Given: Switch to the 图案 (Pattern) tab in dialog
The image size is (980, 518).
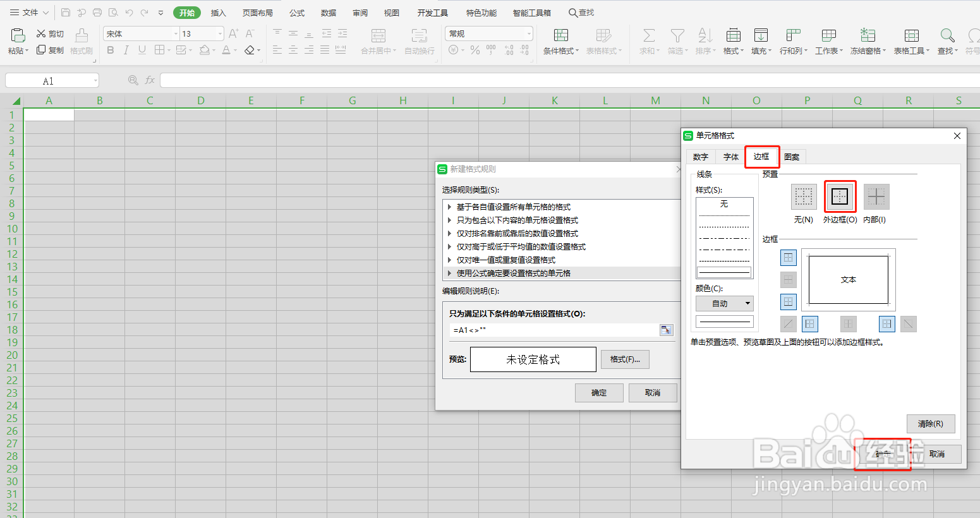Looking at the screenshot, I should [x=792, y=157].
